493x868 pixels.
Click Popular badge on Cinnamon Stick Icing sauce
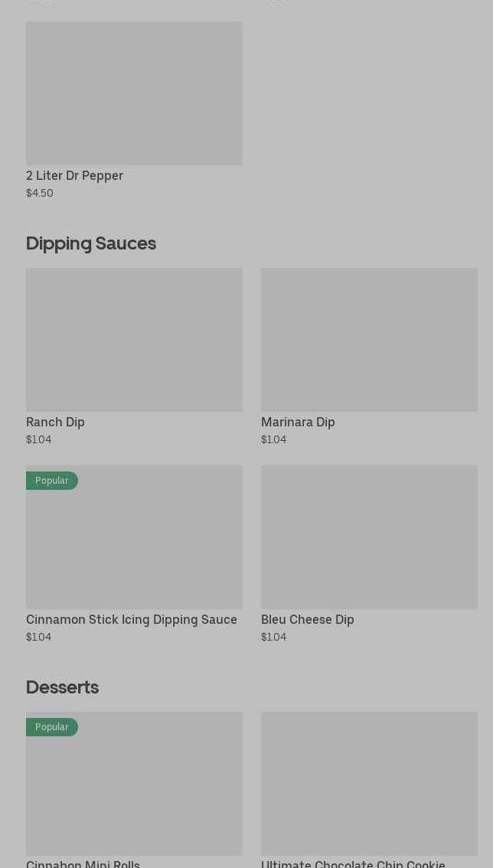[x=52, y=481]
